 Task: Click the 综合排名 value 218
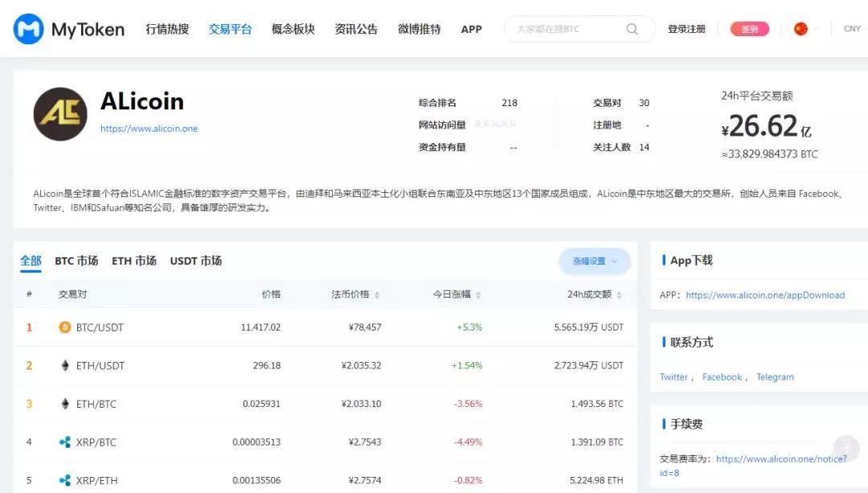[510, 103]
